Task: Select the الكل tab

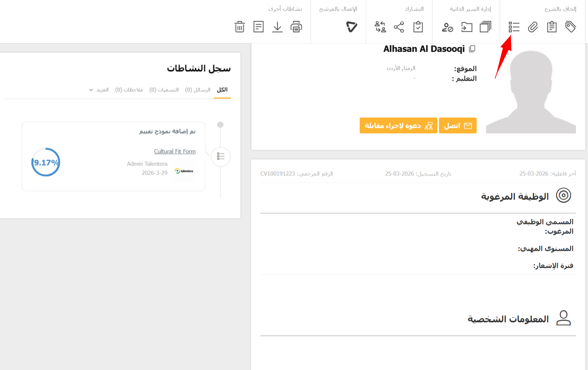Action: pyautogui.click(x=222, y=90)
